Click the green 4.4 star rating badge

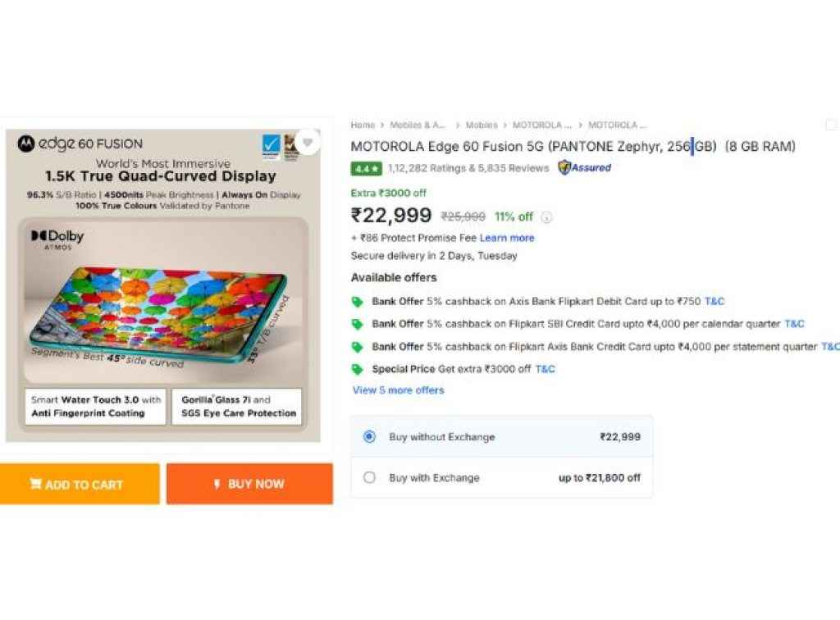[x=366, y=168]
